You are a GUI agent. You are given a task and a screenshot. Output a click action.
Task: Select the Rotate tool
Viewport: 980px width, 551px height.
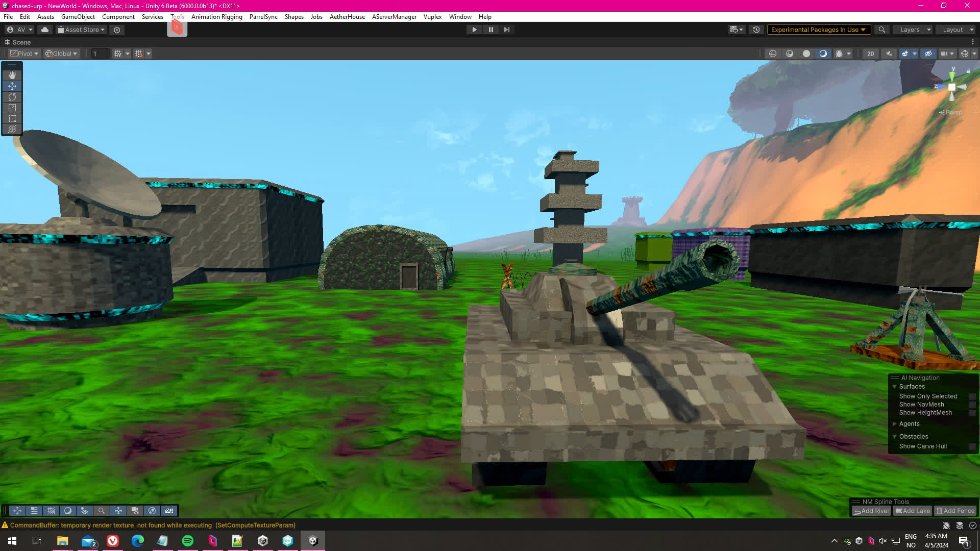(x=12, y=97)
